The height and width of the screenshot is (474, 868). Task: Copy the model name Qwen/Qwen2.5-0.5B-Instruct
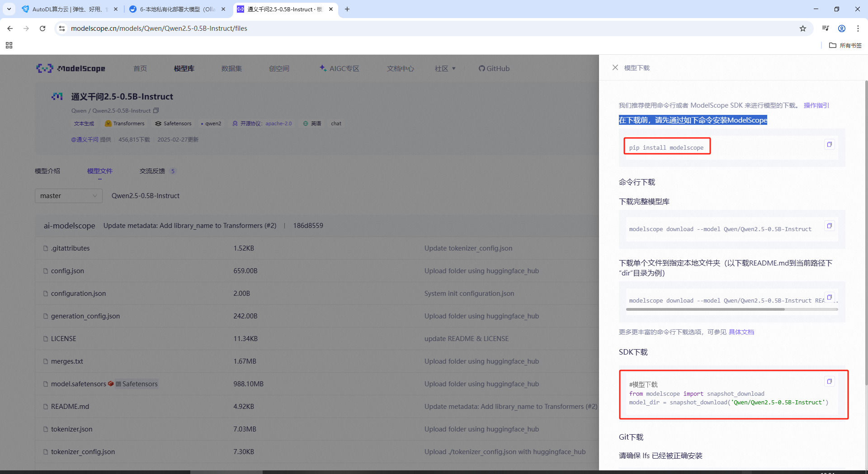156,110
